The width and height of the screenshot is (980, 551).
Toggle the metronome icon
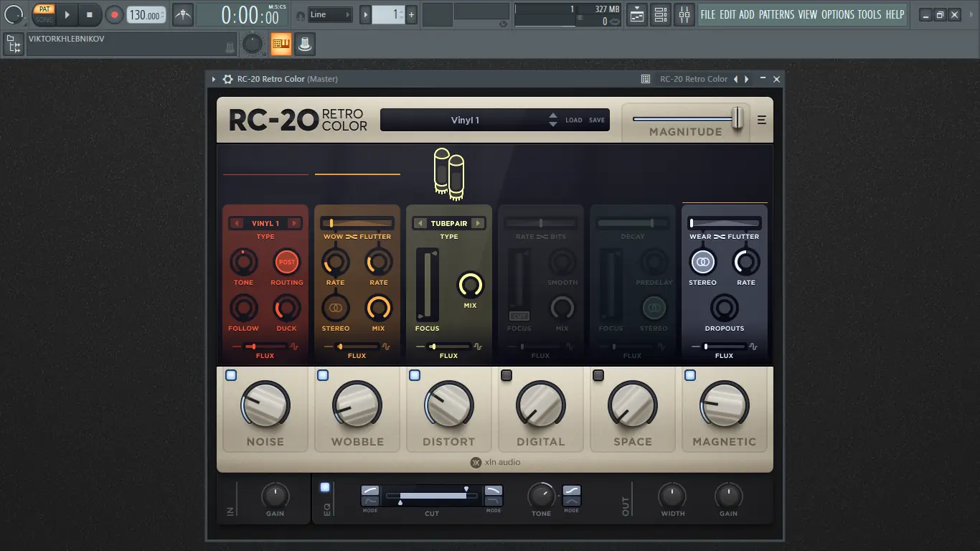pyautogui.click(x=182, y=14)
